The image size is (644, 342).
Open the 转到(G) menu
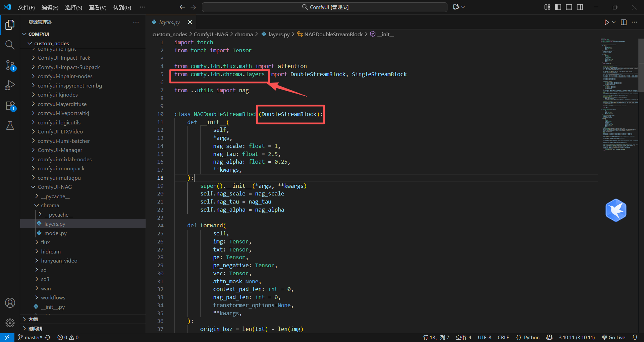coord(122,7)
